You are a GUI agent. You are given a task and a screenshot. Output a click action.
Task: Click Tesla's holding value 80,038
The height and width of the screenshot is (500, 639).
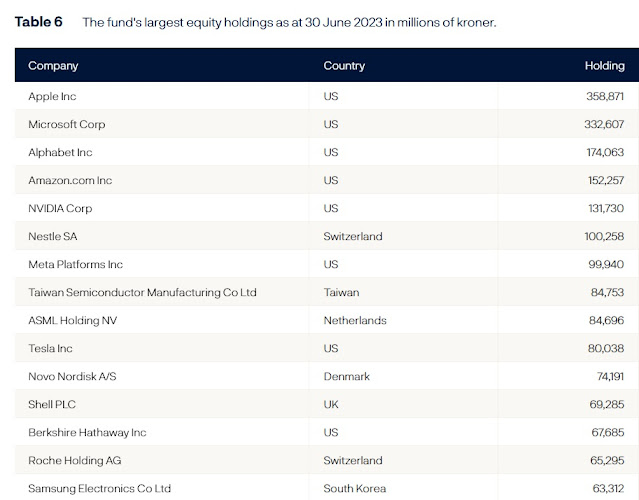(606, 348)
